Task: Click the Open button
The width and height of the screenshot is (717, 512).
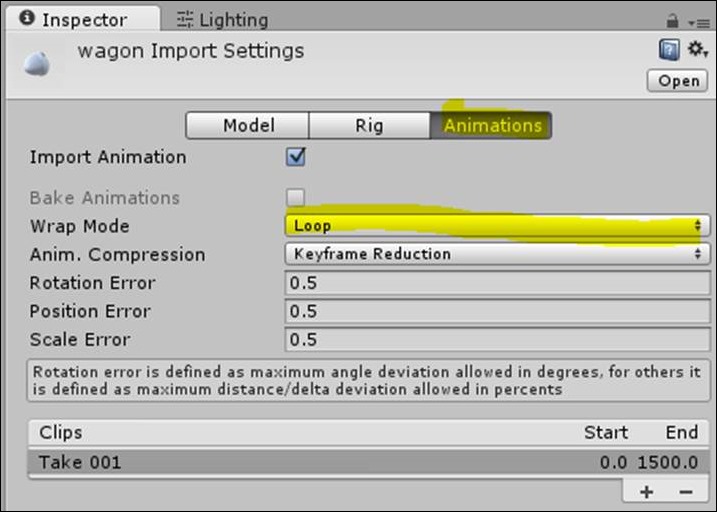Action: [678, 81]
